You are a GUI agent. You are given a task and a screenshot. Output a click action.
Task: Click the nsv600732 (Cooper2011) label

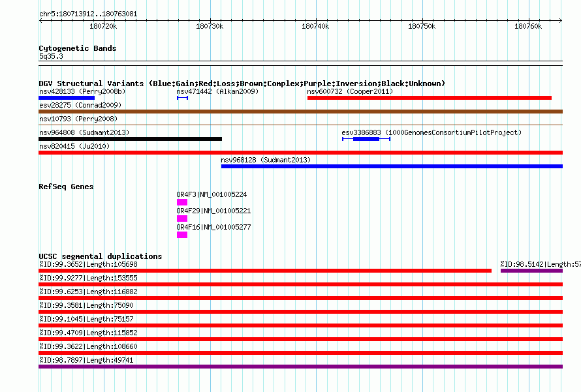tap(350, 91)
